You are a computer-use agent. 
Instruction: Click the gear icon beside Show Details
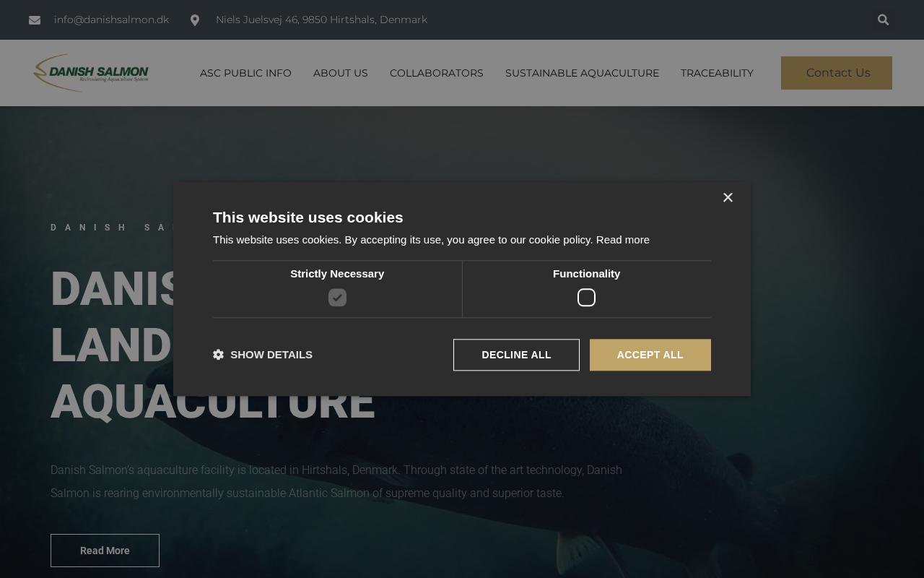pyautogui.click(x=218, y=355)
